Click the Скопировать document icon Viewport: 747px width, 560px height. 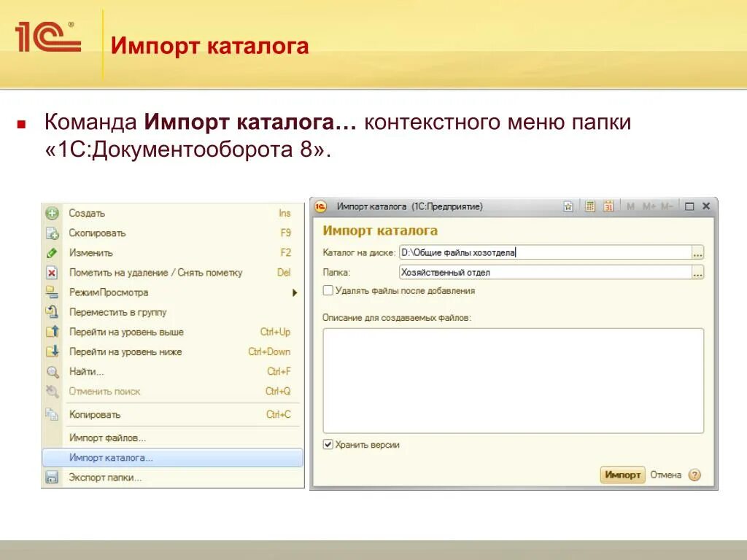[x=52, y=233]
